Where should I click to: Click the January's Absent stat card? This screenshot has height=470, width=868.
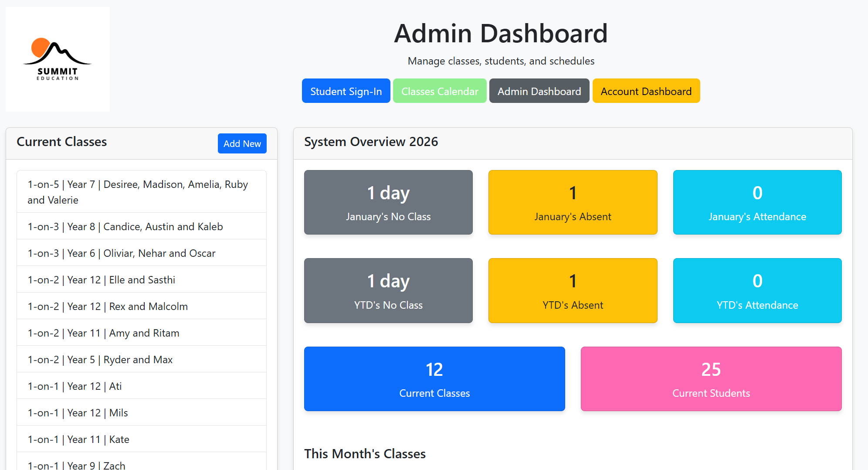click(x=573, y=202)
